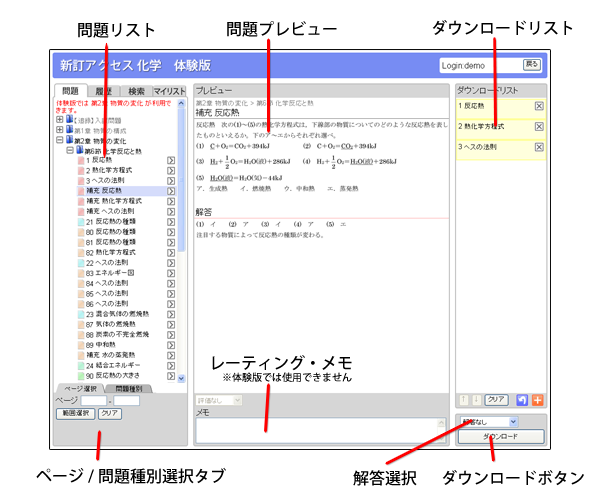Select the 問題種別 tab
The image size is (600, 500).
129,389
